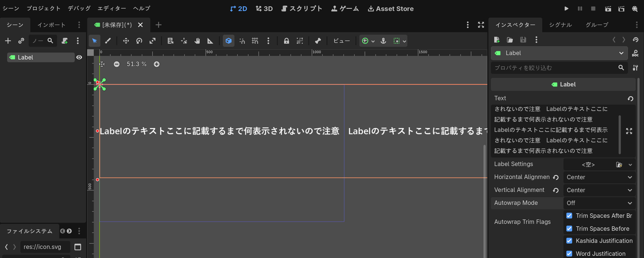Switch to the 3D workspace
The height and width of the screenshot is (258, 644).
[x=264, y=9]
